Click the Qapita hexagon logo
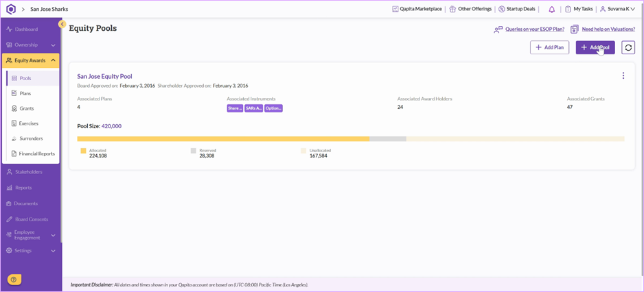This screenshot has height=292, width=644. click(x=11, y=9)
